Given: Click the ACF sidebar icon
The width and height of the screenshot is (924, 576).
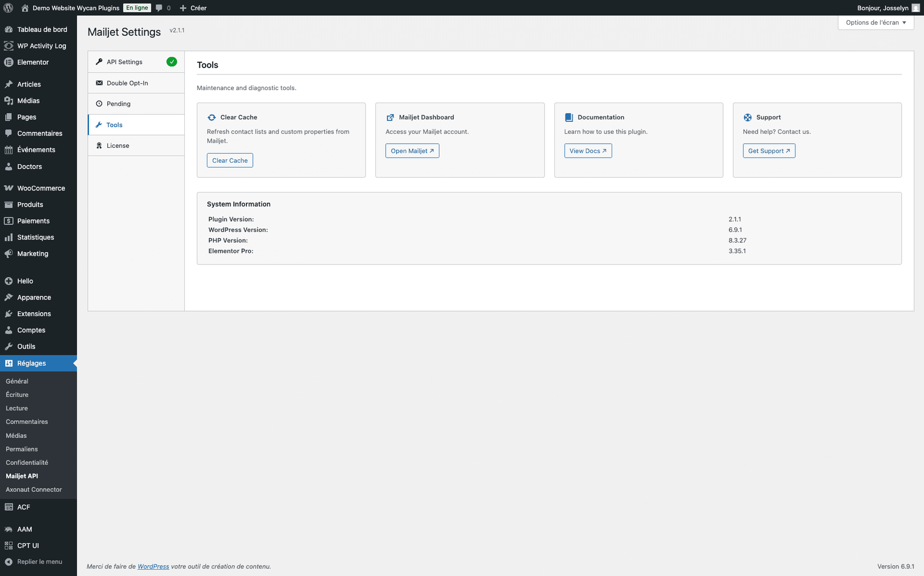Looking at the screenshot, I should 9,507.
